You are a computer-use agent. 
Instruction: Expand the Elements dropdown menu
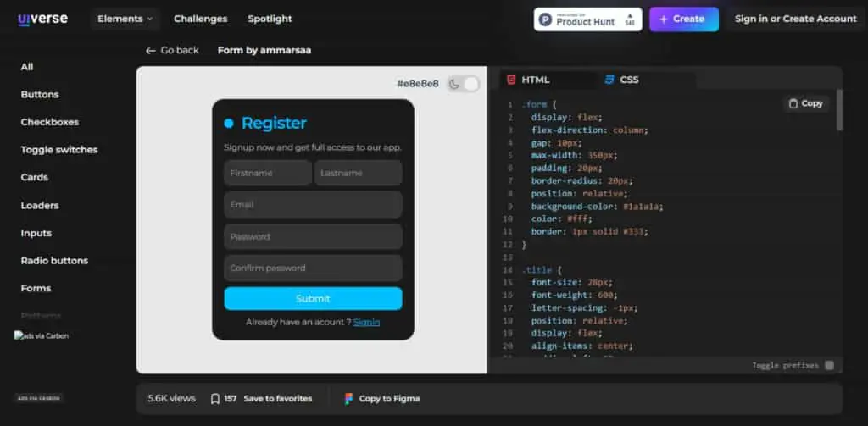point(125,19)
